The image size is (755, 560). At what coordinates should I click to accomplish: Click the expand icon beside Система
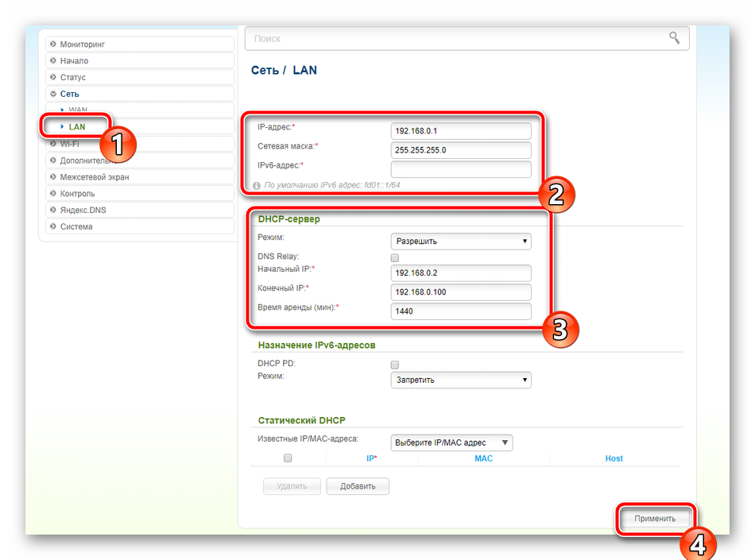(53, 226)
